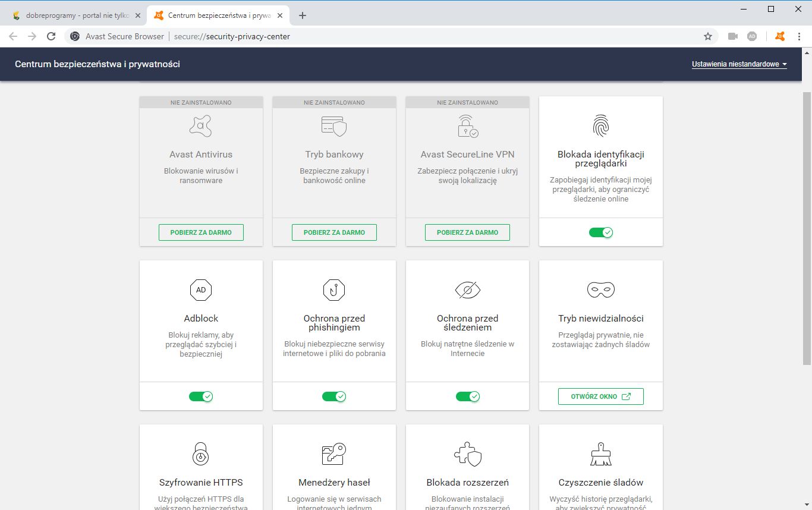Viewport: 812px width, 510px height.
Task: Click the Zabezpiecz połączenie description text
Action: [467, 176]
